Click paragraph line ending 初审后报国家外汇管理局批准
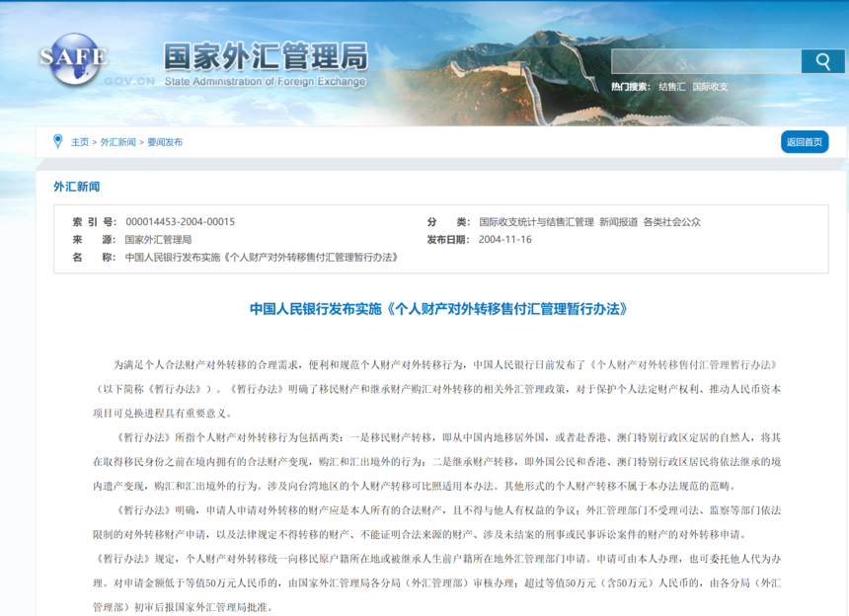Viewport: 849px width, 616px height. (183, 607)
